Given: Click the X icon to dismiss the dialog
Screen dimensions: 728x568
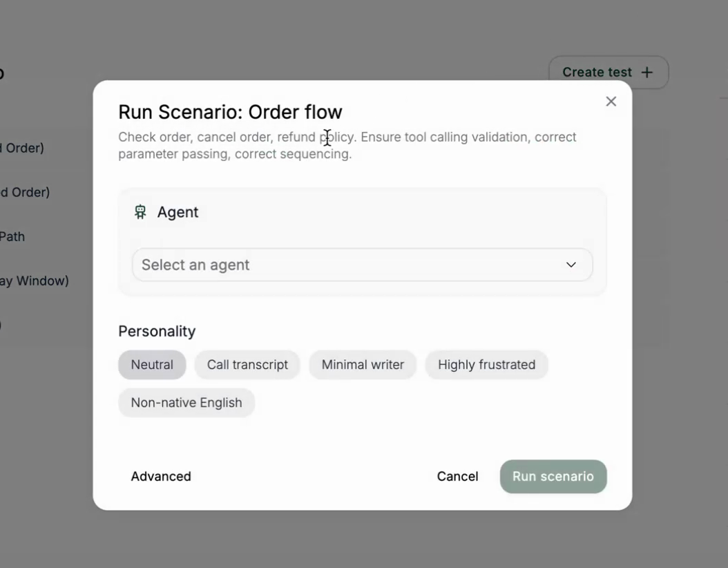Looking at the screenshot, I should point(611,101).
